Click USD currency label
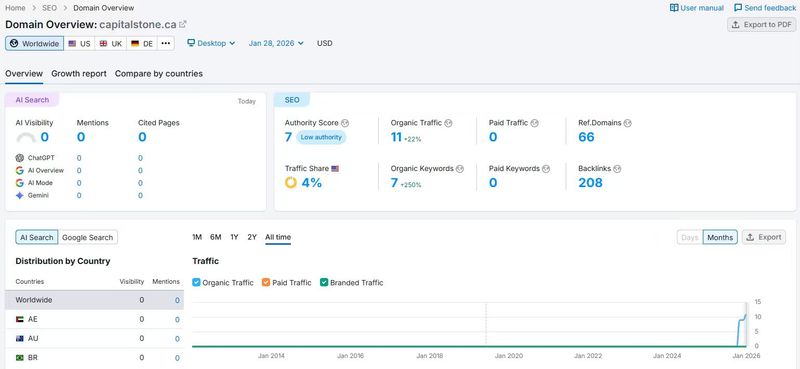Viewport: 800px width, 369px height. [x=324, y=43]
